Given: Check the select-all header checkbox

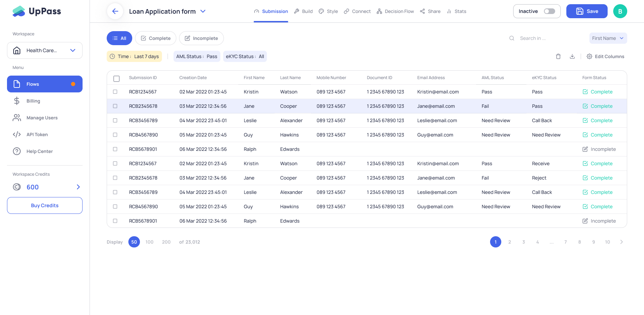Looking at the screenshot, I should [x=116, y=79].
